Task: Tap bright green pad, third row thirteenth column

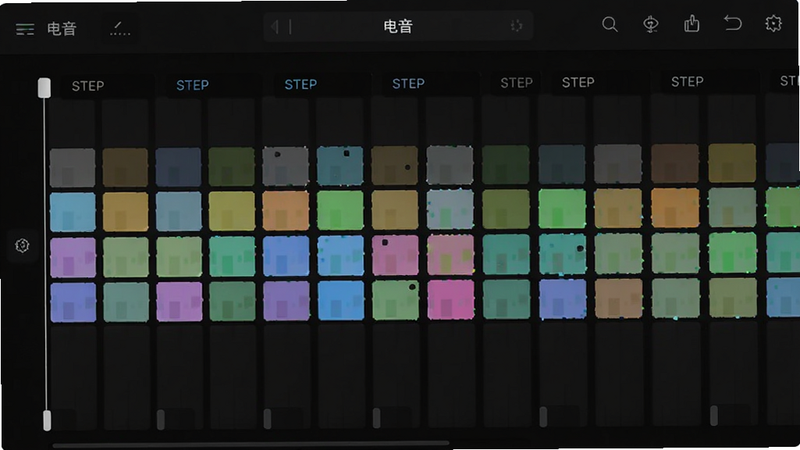Action: pos(732,253)
